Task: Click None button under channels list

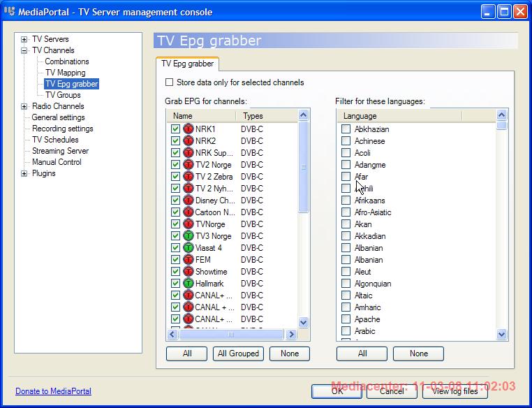Action: [290, 354]
